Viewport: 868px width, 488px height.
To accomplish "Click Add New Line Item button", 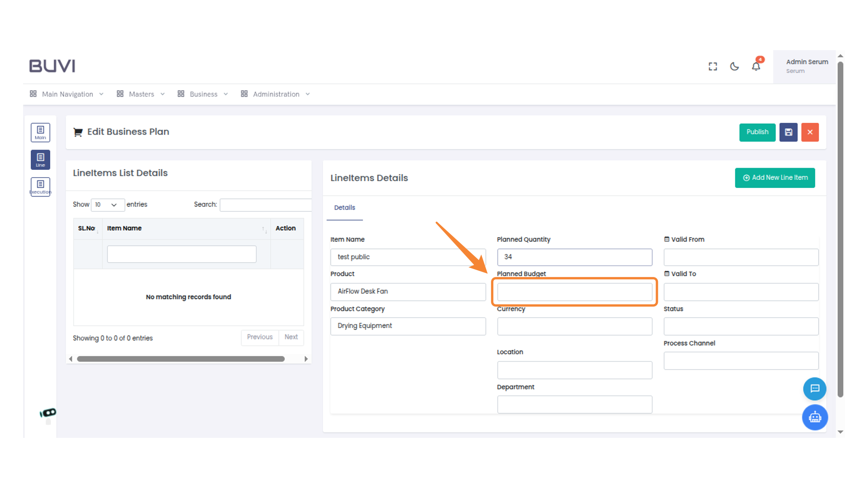I will pyautogui.click(x=775, y=178).
